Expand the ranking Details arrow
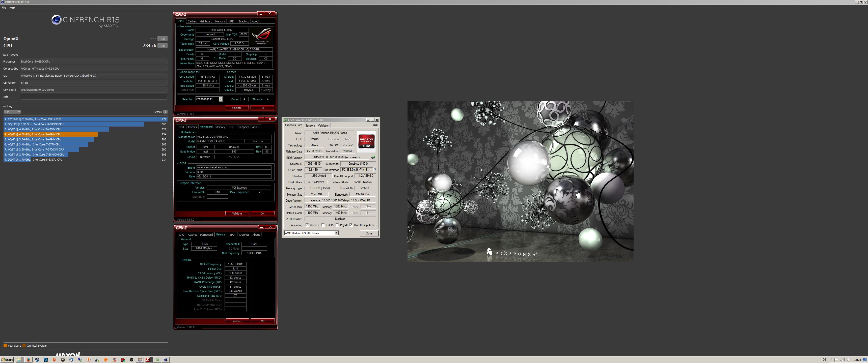The width and height of the screenshot is (868, 363). pos(165,112)
